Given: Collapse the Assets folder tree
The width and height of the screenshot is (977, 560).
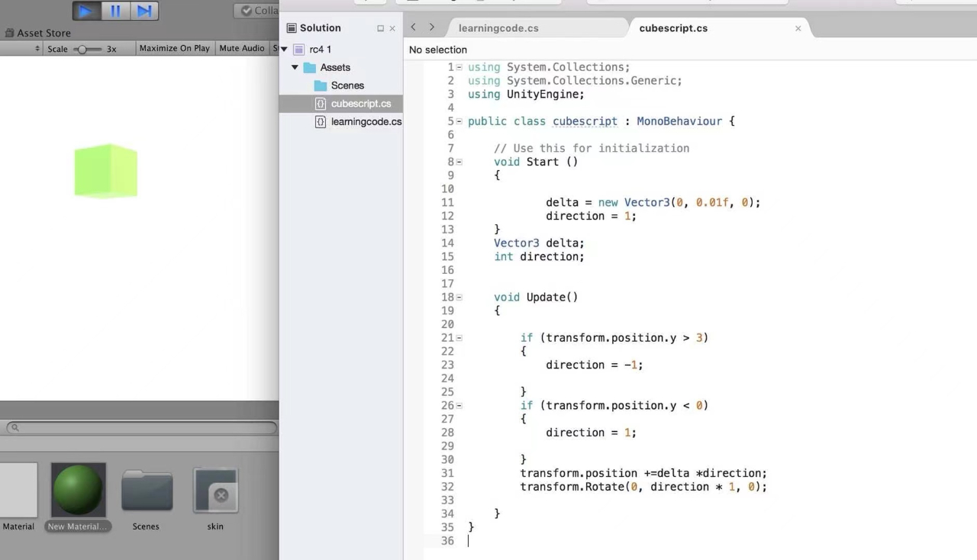Looking at the screenshot, I should [x=295, y=68].
